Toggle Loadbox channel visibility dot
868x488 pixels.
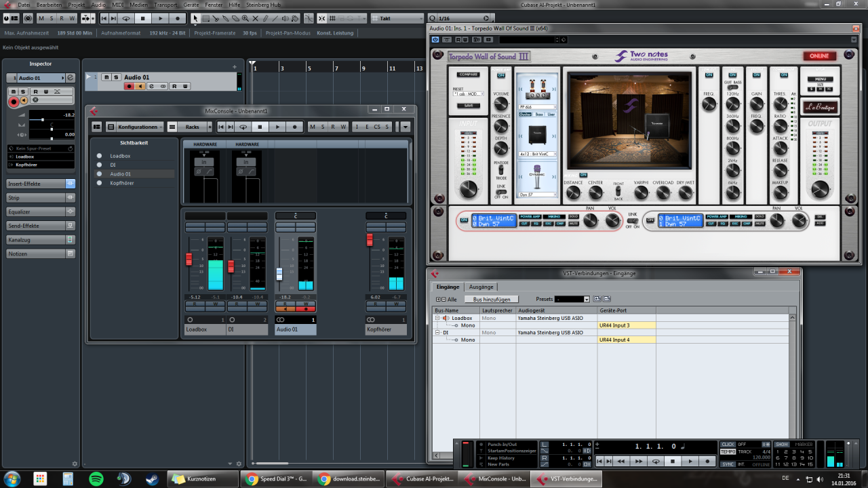coord(99,156)
